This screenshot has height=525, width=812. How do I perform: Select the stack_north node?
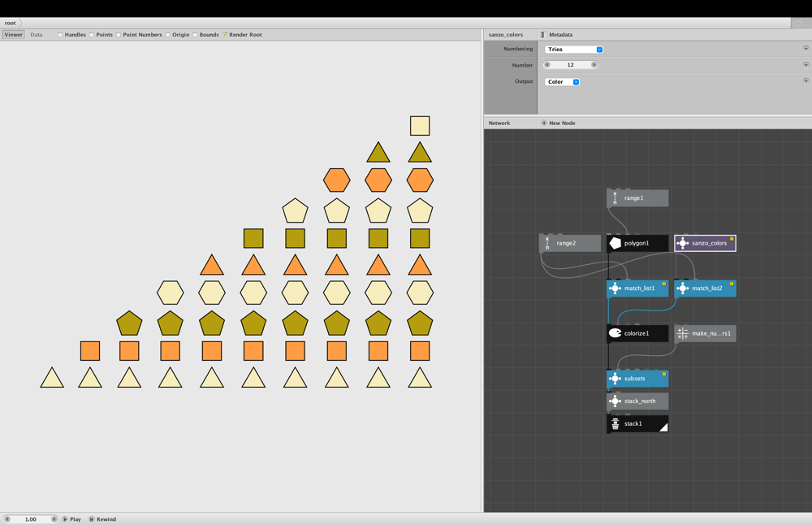(637, 401)
